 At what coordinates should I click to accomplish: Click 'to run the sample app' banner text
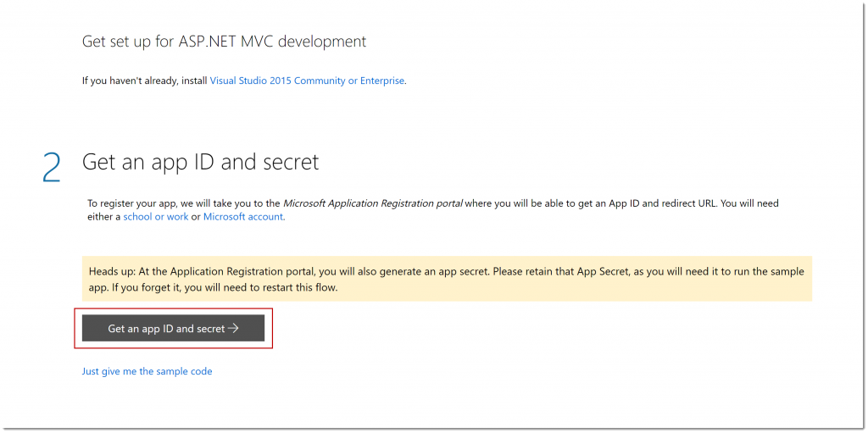(x=763, y=272)
